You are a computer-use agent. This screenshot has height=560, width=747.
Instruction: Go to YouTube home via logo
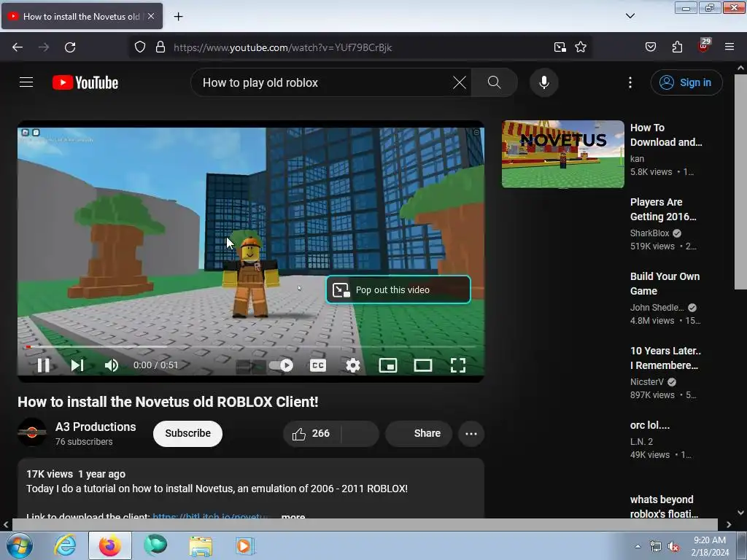click(x=85, y=82)
